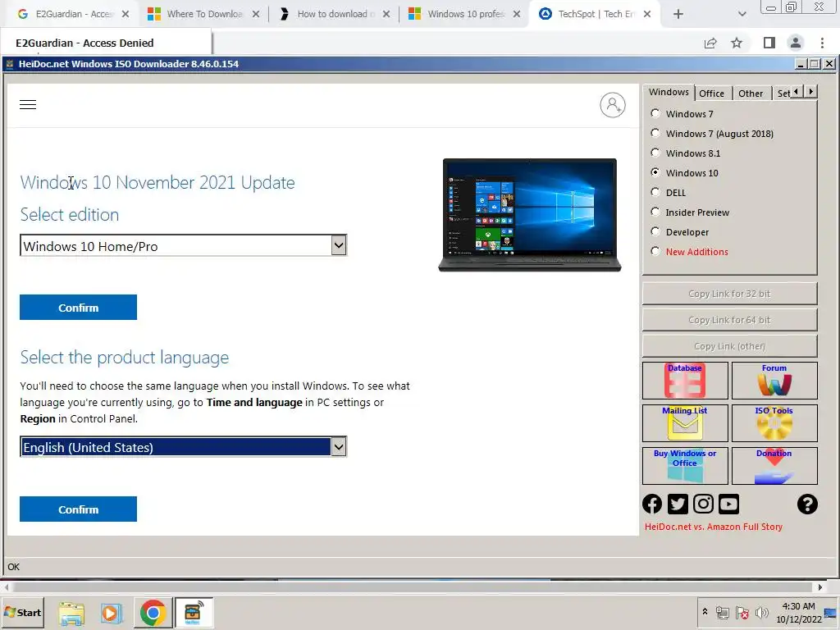Launch media player from the taskbar
Screen dimensions: 840x630
click(x=111, y=613)
